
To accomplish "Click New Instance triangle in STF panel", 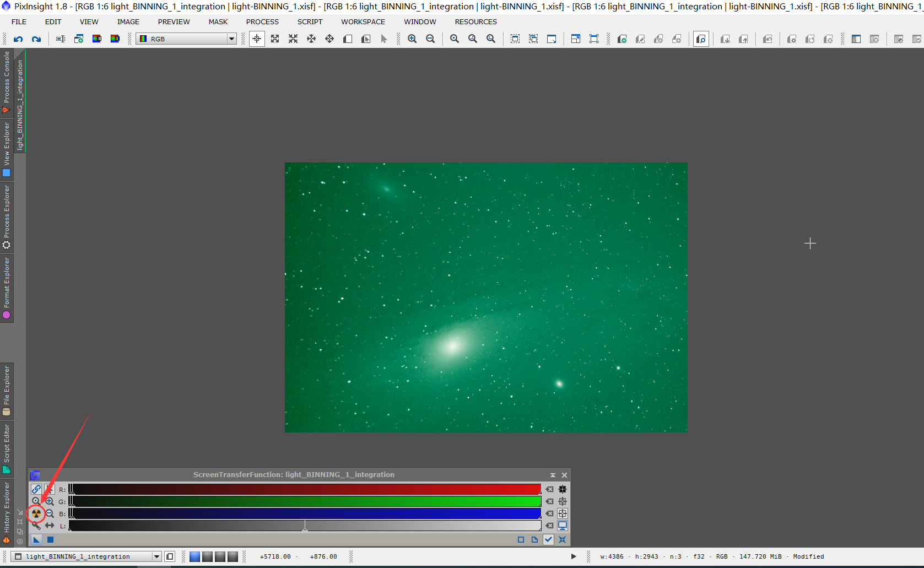I will (36, 540).
